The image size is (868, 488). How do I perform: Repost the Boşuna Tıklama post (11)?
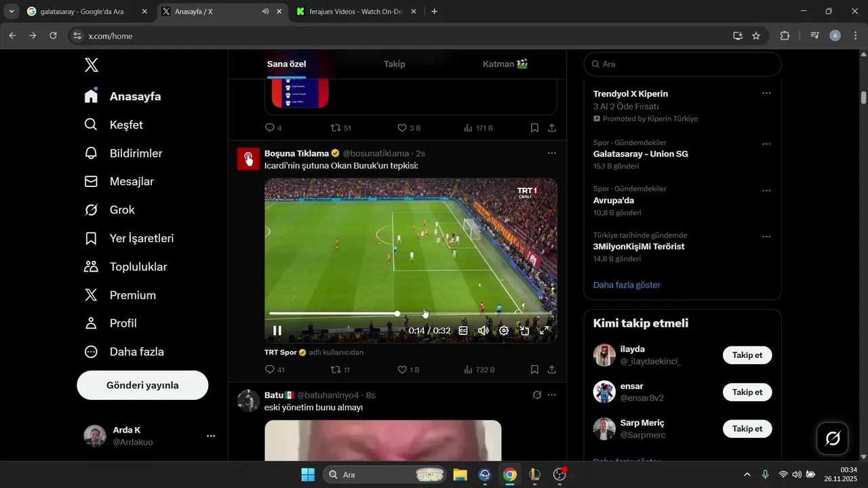tap(340, 370)
